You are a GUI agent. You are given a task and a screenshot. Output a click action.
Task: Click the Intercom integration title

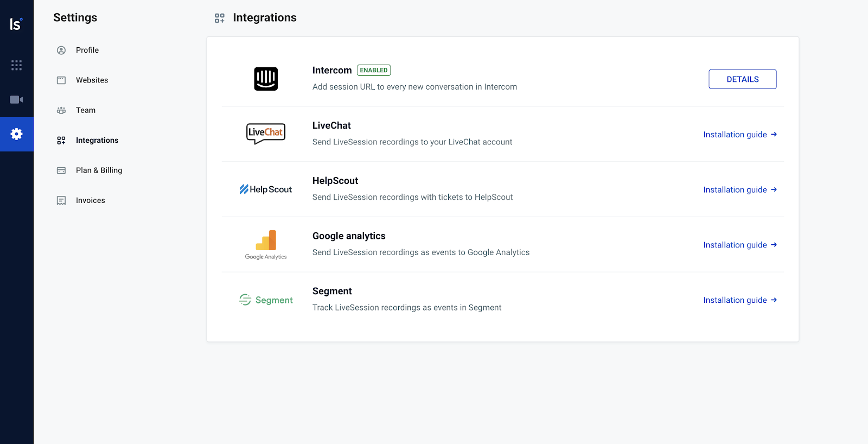(x=332, y=71)
